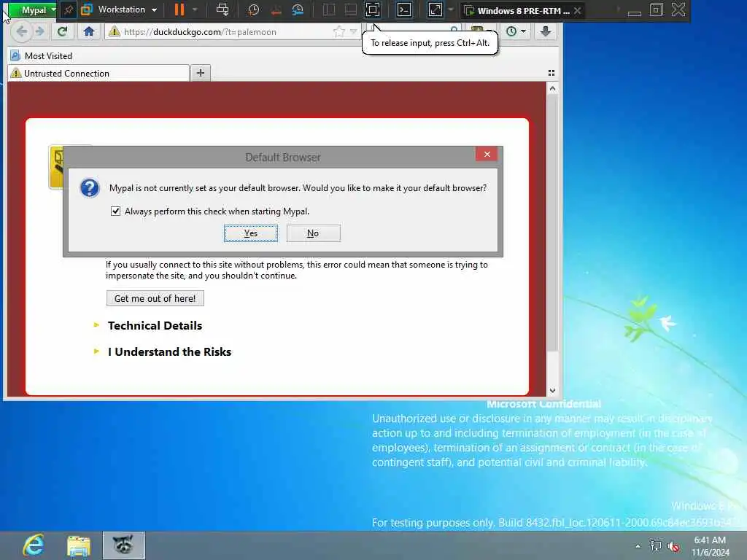The image size is (747, 560).
Task: Open the Mypal application menu button
Action: [x=34, y=9]
